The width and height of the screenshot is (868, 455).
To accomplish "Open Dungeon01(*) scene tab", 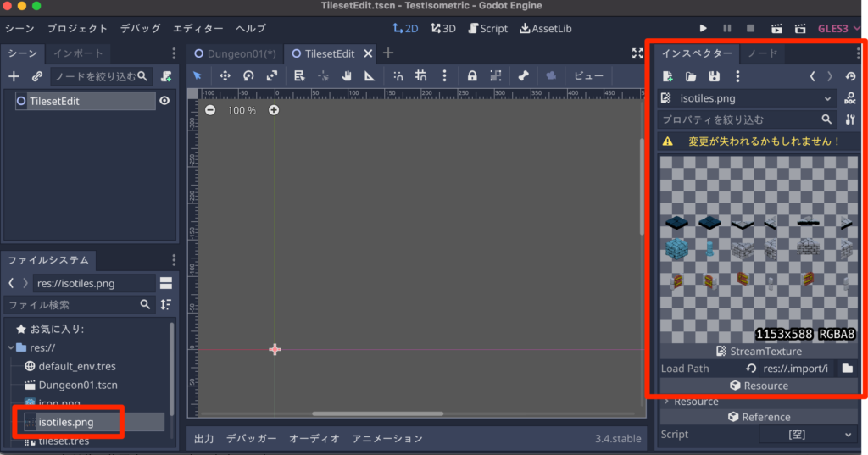I will [x=236, y=53].
